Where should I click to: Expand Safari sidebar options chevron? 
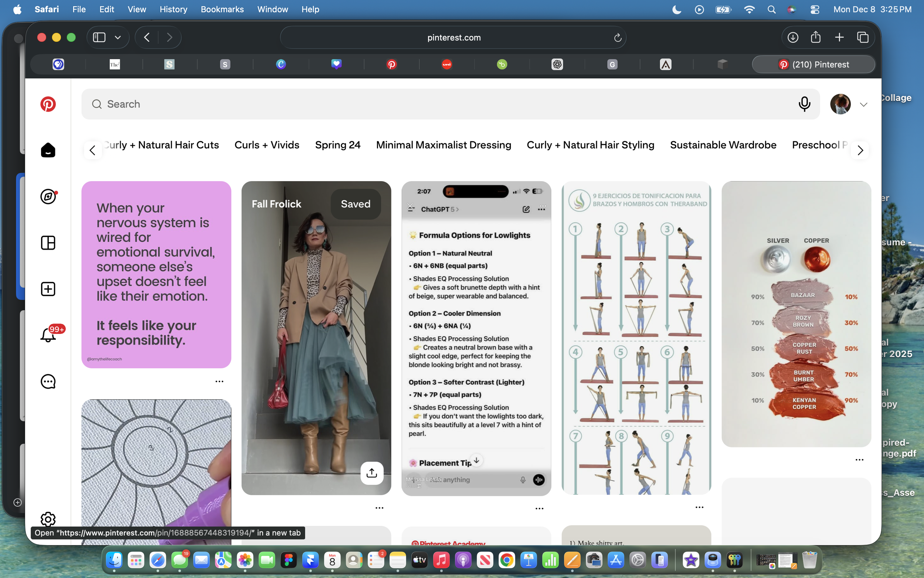118,37
